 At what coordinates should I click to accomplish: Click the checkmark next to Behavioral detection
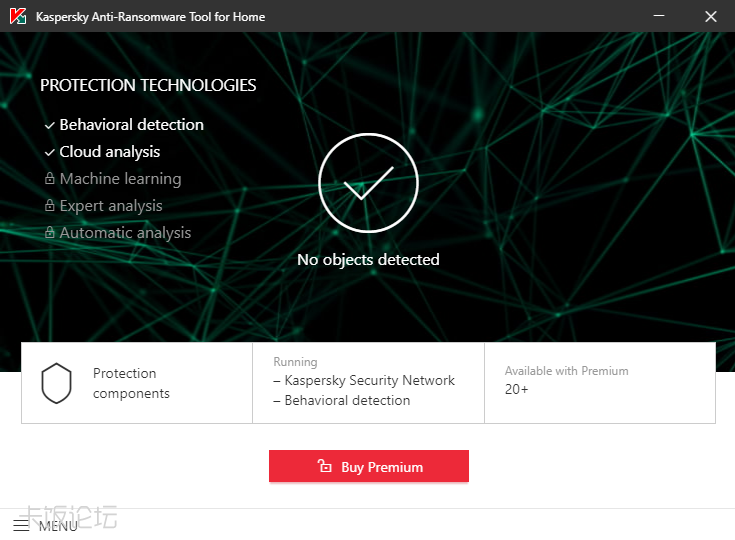coord(49,125)
